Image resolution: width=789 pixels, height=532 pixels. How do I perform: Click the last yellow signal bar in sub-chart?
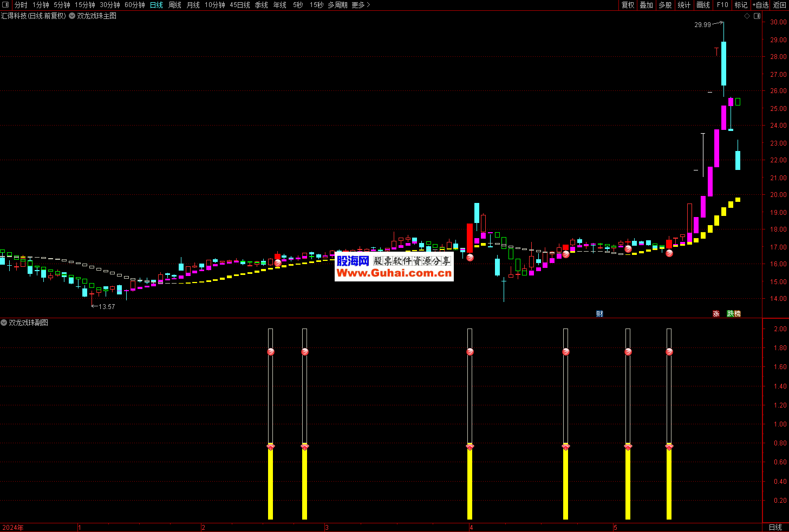pyautogui.click(x=669, y=483)
